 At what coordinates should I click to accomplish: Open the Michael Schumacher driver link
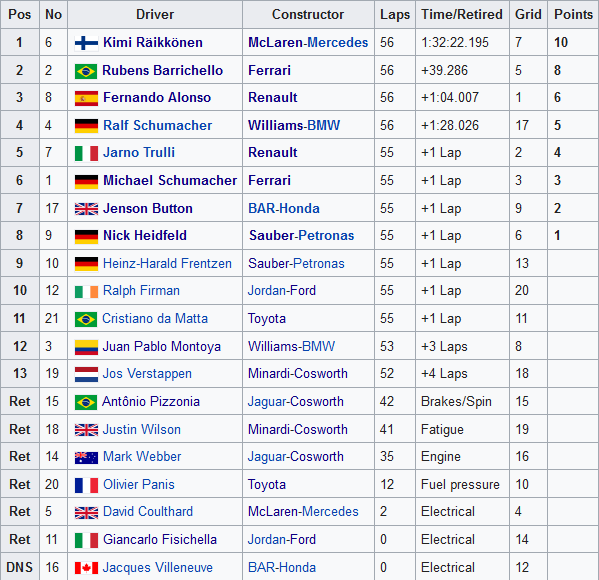(170, 180)
